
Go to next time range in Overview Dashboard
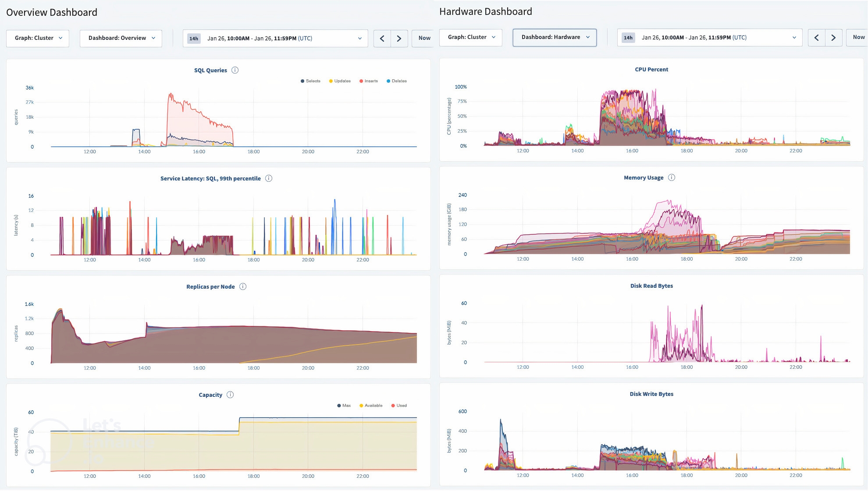point(399,39)
